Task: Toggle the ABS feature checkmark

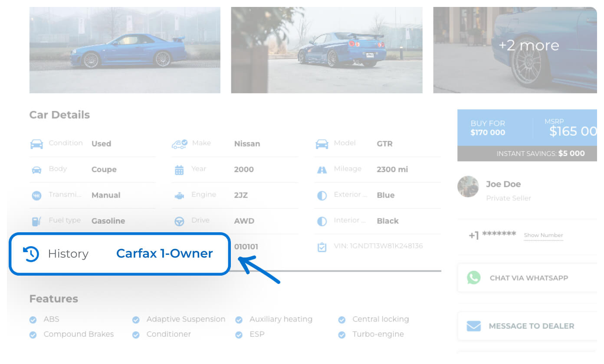Action: 33,320
